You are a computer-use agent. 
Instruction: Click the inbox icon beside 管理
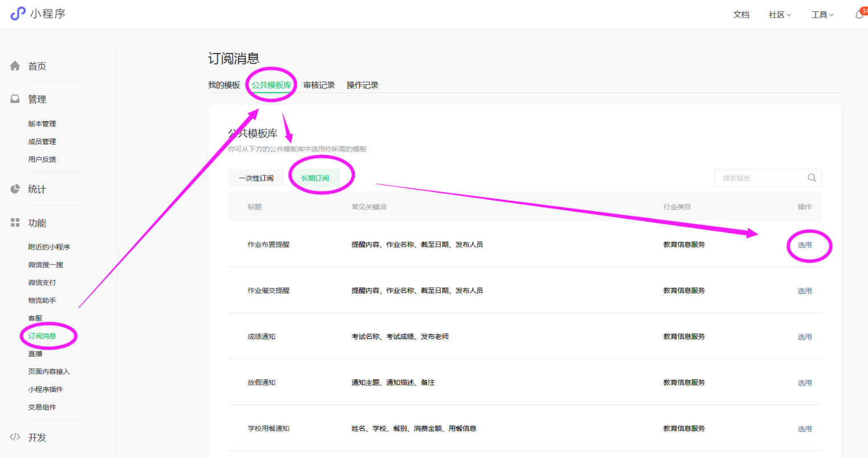click(x=15, y=99)
